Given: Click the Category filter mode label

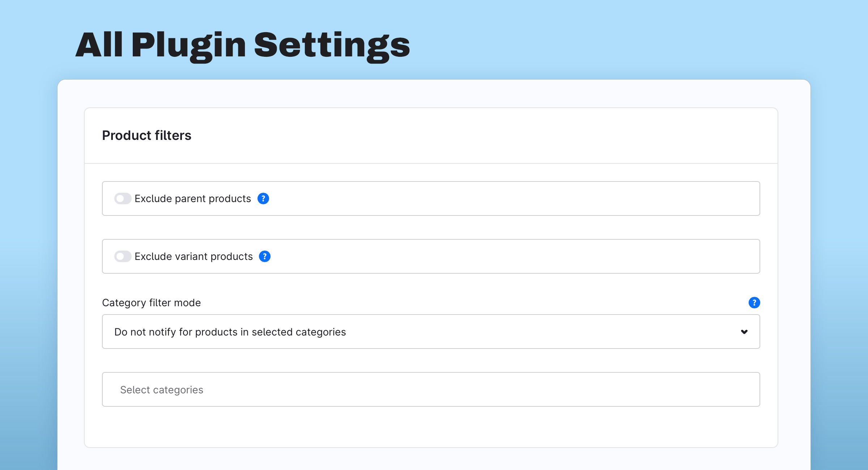Looking at the screenshot, I should [x=151, y=303].
